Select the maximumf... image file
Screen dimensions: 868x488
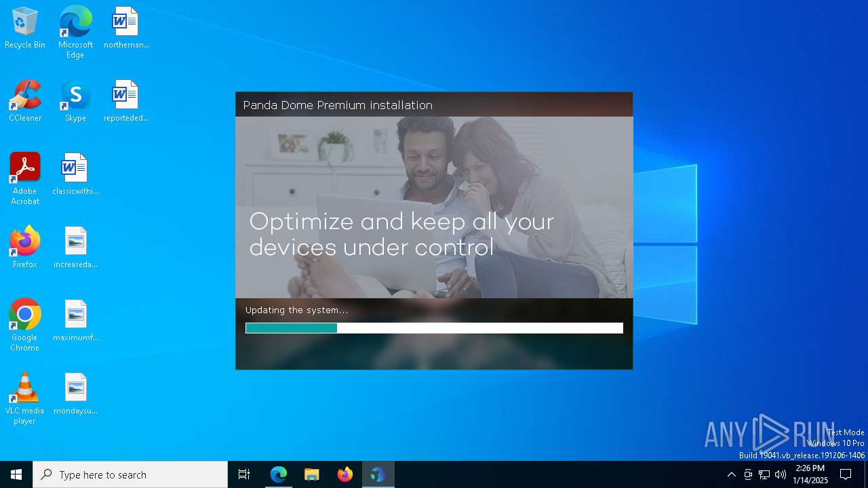pos(75,321)
